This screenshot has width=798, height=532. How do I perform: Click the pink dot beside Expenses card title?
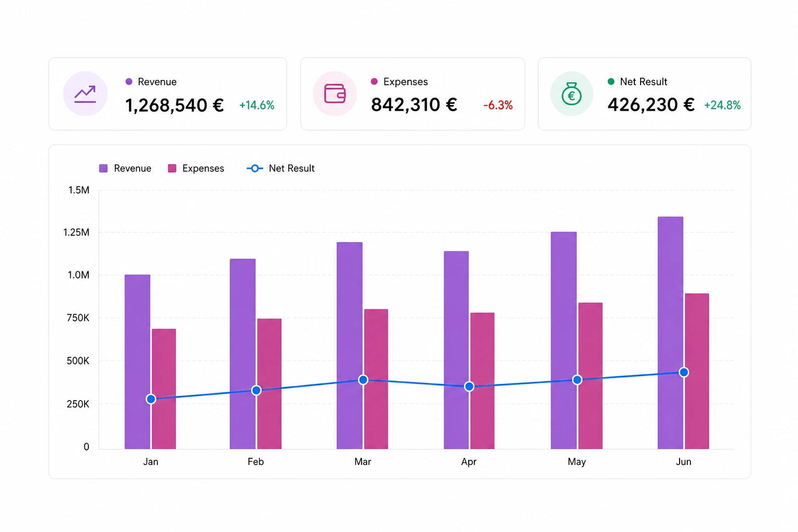coord(374,82)
